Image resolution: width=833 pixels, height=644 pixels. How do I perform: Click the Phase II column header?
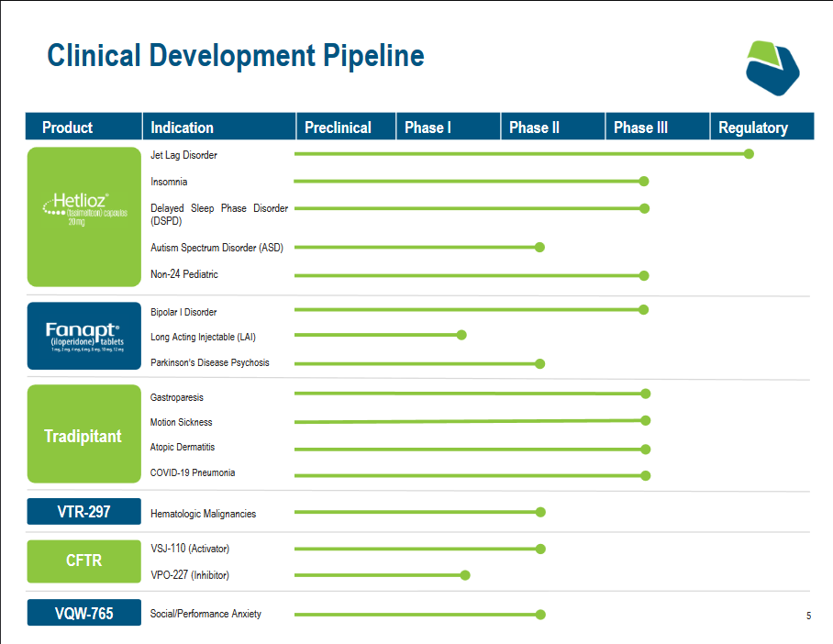pyautogui.click(x=553, y=127)
